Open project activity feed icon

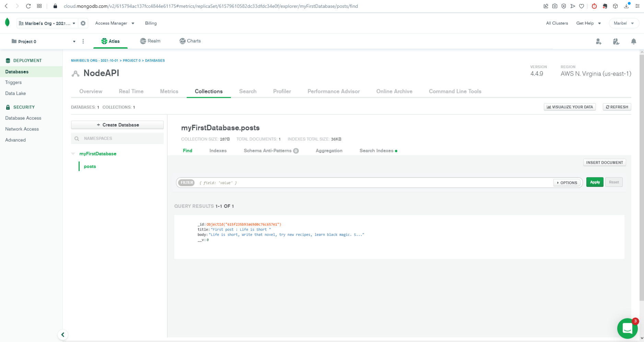[616, 42]
